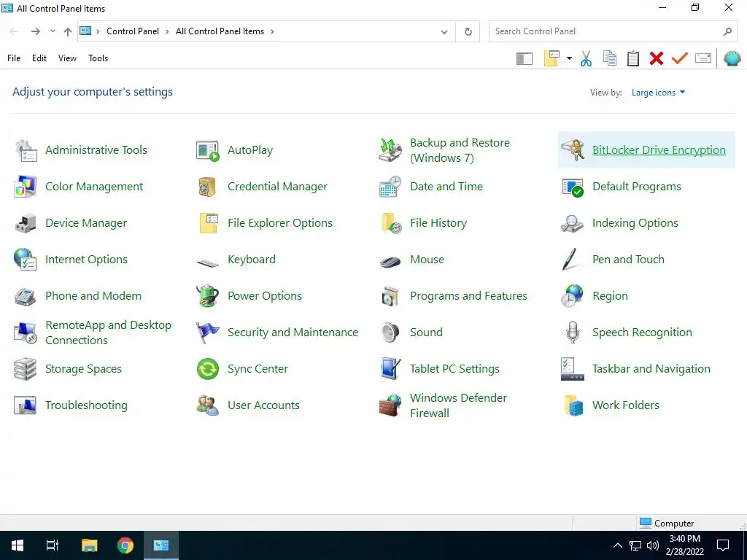Click the Pen and Touch icon
The height and width of the screenshot is (560, 747).
tap(570, 260)
